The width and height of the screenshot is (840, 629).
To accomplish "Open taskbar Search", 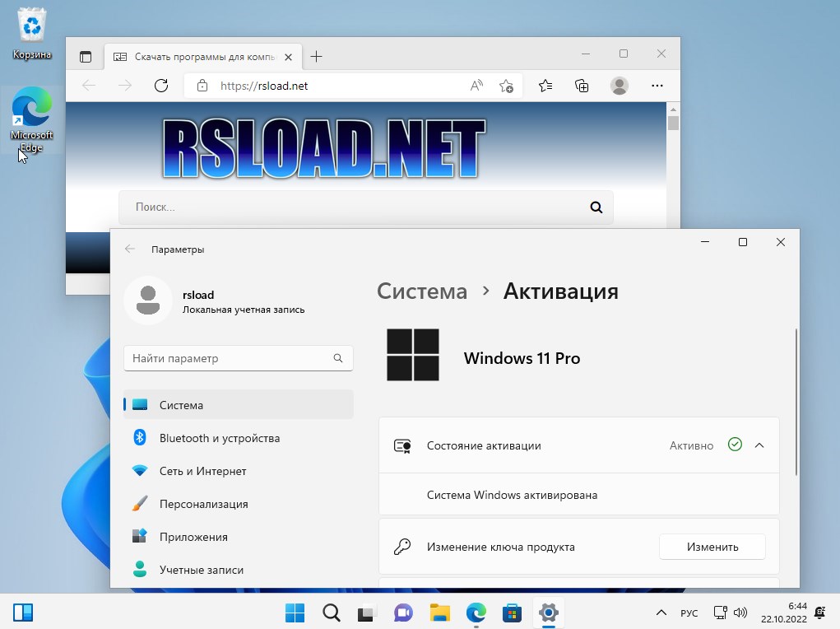I will [331, 613].
